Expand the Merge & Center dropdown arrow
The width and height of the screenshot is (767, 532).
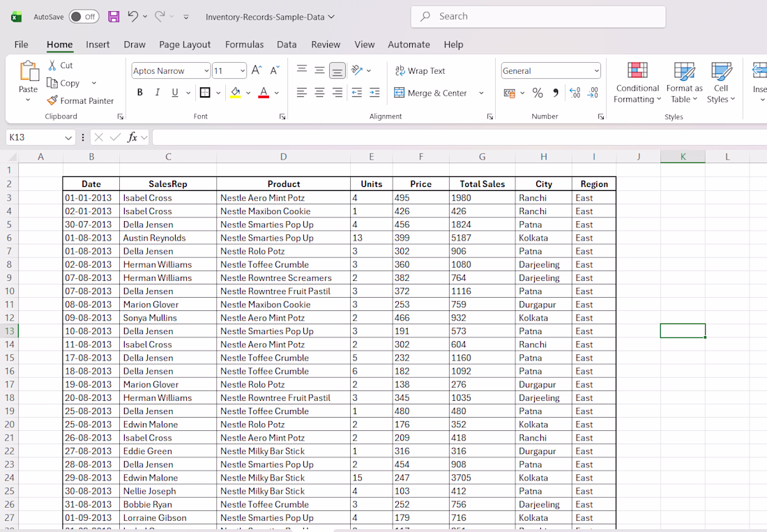coord(481,93)
